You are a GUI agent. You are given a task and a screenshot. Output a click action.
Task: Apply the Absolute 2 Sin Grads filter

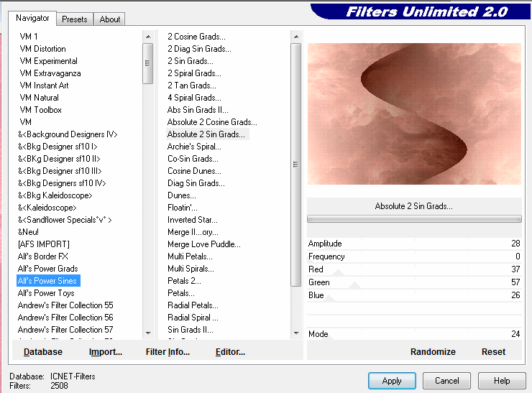point(392,381)
